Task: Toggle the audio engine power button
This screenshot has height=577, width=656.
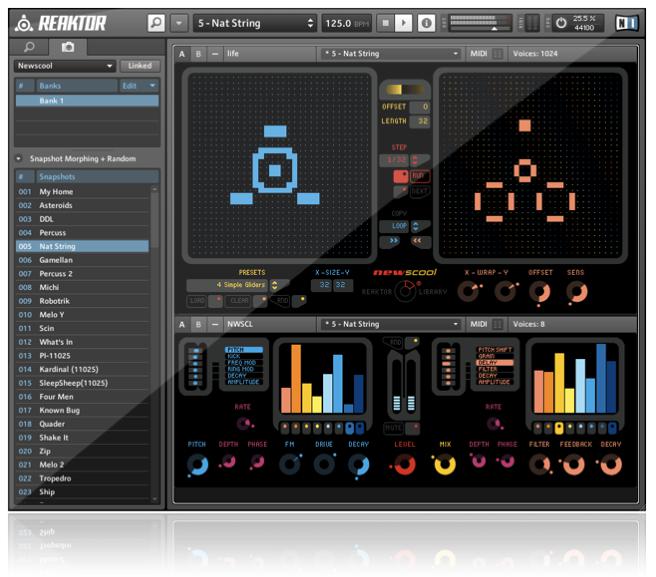Action: (x=560, y=22)
